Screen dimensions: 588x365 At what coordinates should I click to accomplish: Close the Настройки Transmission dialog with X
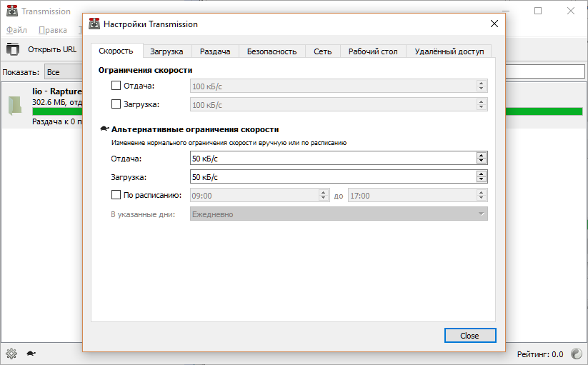pos(493,24)
